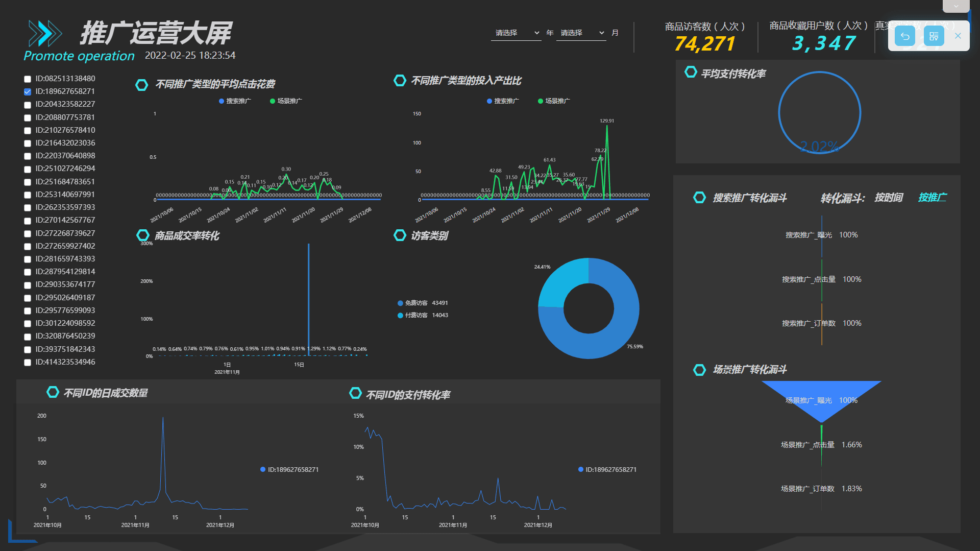Screen dimensions: 980x551
Task: Click the 搜索推广_点击量 100% funnel label
Action: pyautogui.click(x=821, y=279)
